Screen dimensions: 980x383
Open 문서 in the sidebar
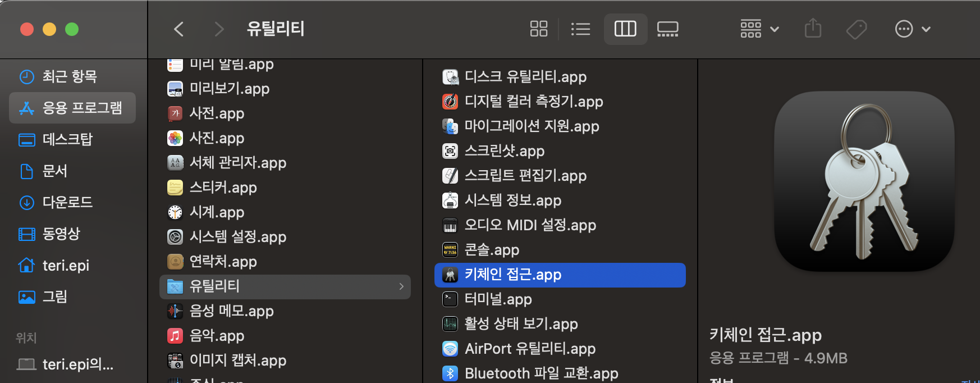pyautogui.click(x=72, y=171)
